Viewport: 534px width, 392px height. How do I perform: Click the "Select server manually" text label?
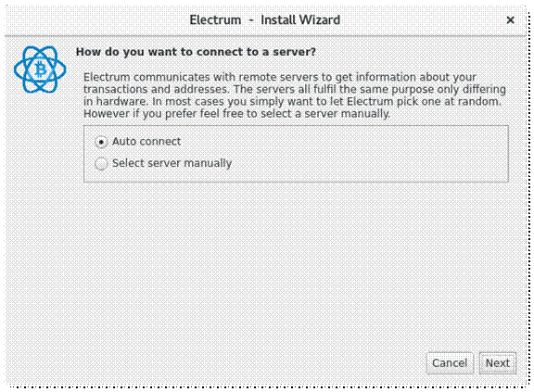tap(172, 163)
